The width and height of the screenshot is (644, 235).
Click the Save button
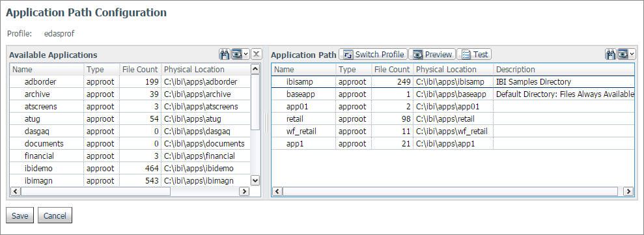coord(20,215)
